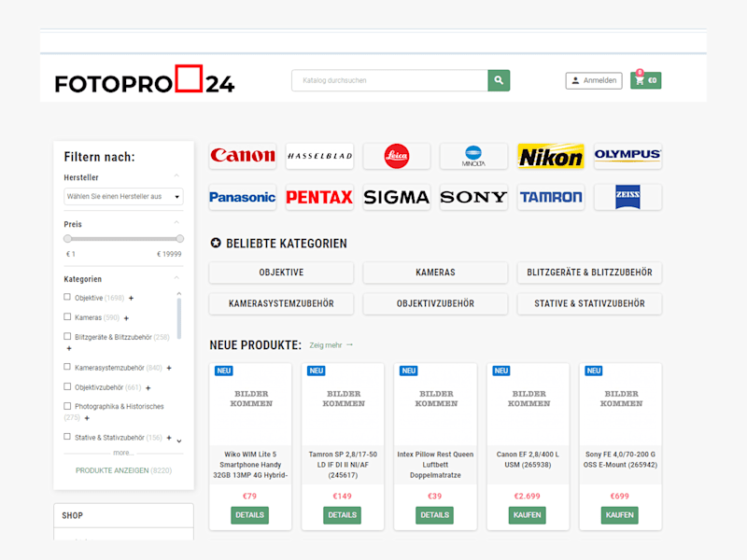Open the STATIVE & STATIVZUBEHÖR category
Image resolution: width=747 pixels, height=560 pixels.
coord(589,304)
